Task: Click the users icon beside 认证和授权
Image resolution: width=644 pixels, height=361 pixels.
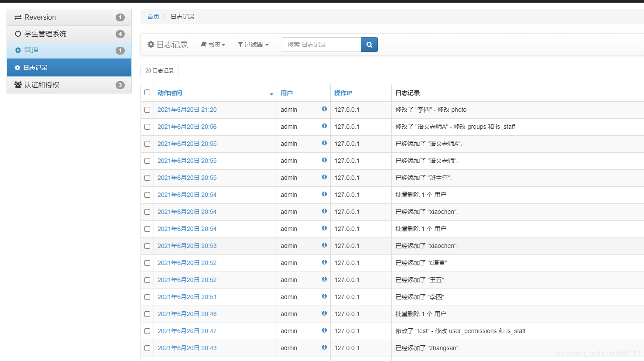Action: coord(18,85)
